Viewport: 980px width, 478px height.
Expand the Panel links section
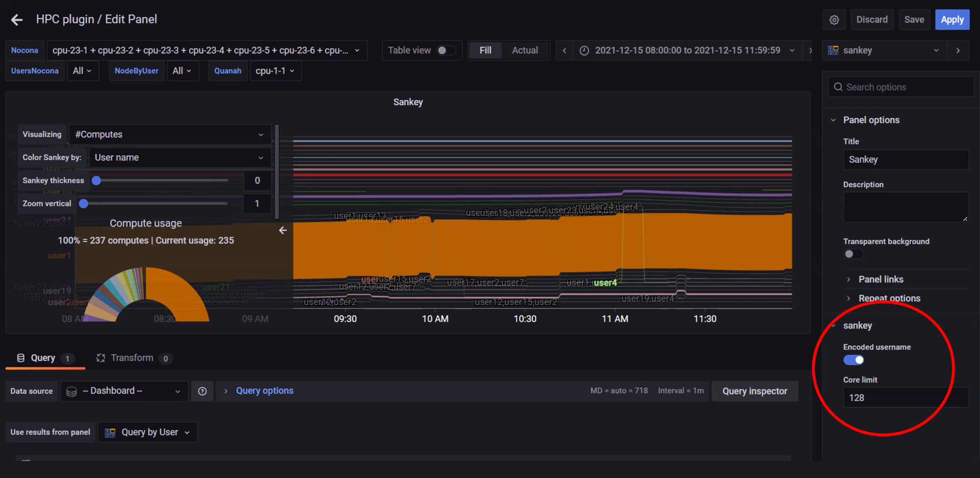pos(880,279)
